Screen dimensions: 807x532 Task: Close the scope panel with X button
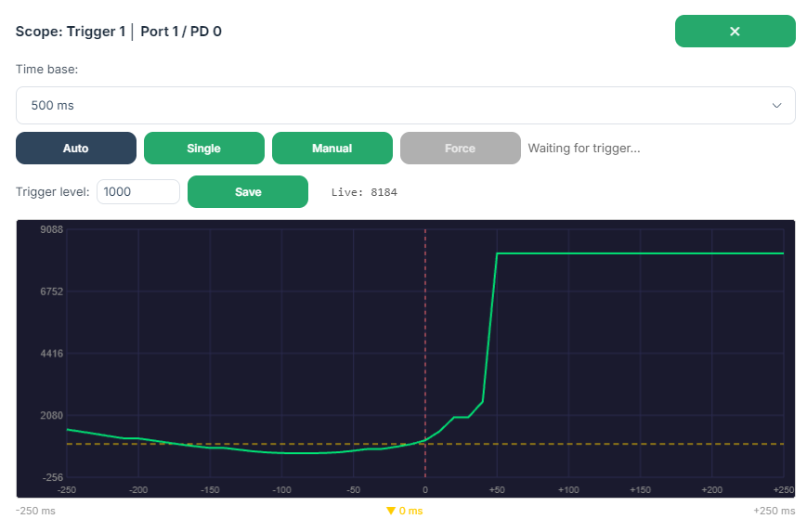point(735,32)
